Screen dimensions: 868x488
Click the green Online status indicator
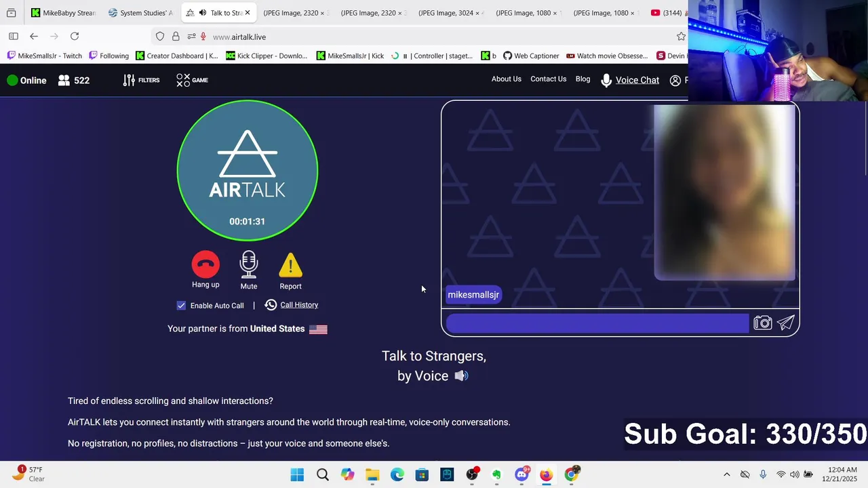coord(12,80)
